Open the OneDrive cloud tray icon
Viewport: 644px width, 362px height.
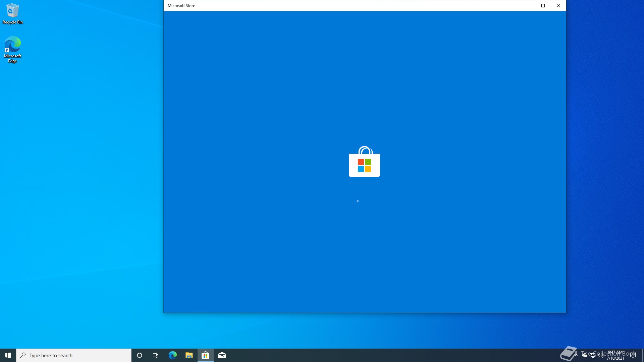coord(585,355)
